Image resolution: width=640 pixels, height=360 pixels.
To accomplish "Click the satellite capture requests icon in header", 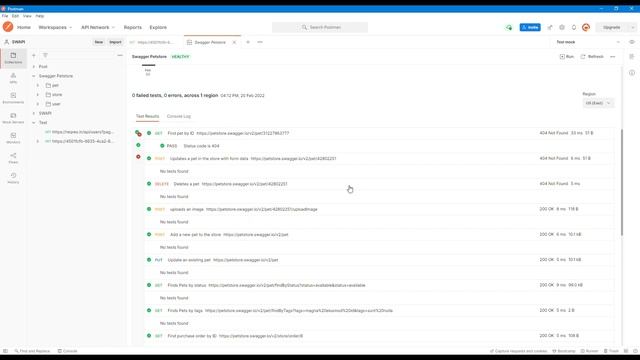I will click(550, 27).
